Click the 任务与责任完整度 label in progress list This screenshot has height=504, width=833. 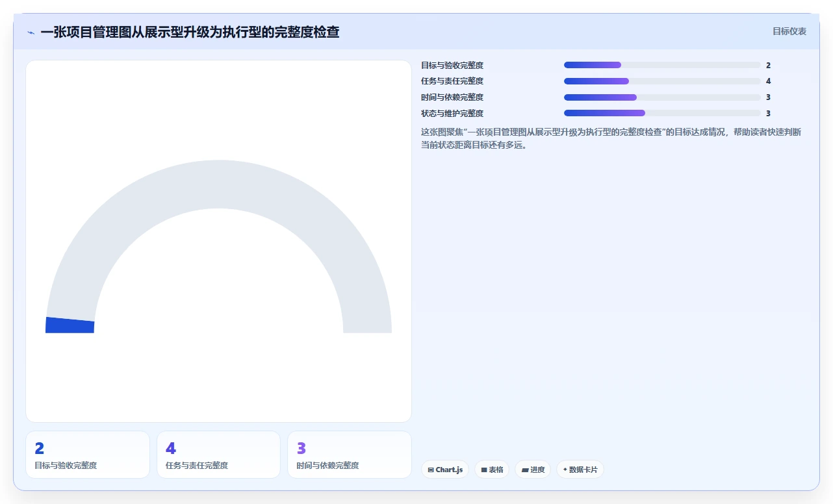tap(452, 81)
